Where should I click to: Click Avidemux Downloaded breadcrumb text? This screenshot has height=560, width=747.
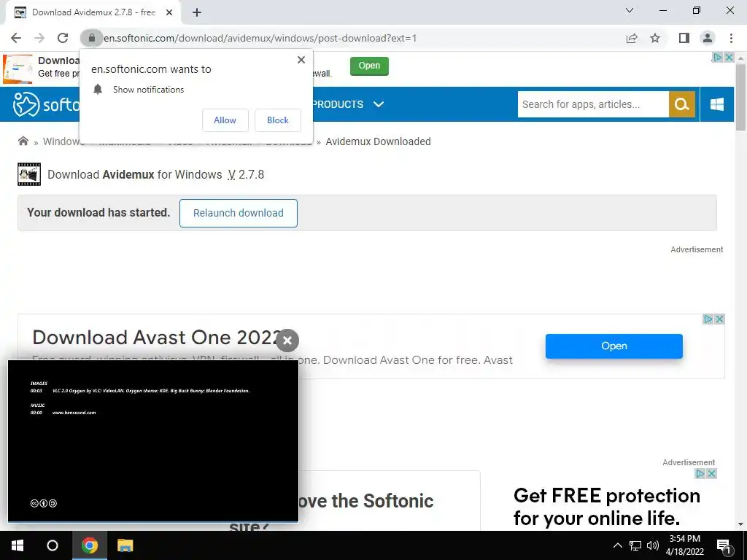pos(379,141)
